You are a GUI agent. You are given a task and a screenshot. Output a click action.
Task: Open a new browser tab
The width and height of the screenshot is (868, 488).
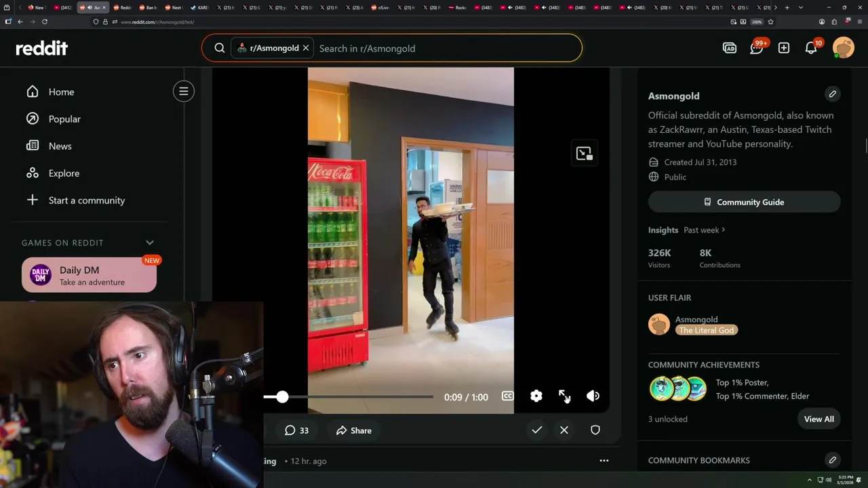[787, 7]
